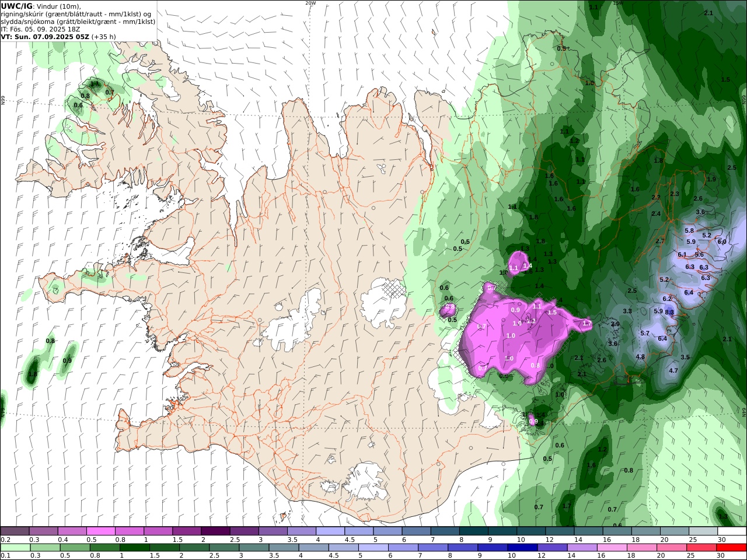Click the white 30 swatch in the snow legend

click(732, 531)
